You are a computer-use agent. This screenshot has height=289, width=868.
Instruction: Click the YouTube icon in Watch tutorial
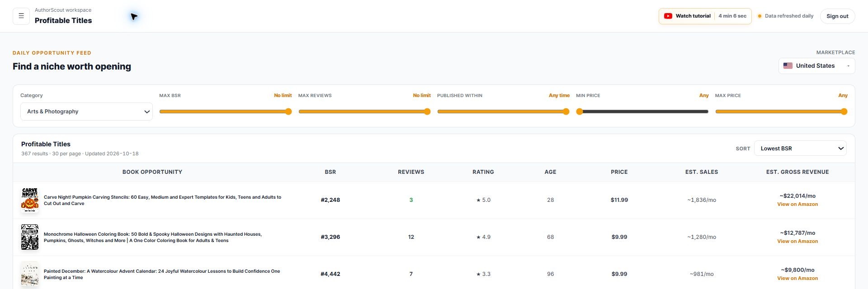[x=668, y=16]
